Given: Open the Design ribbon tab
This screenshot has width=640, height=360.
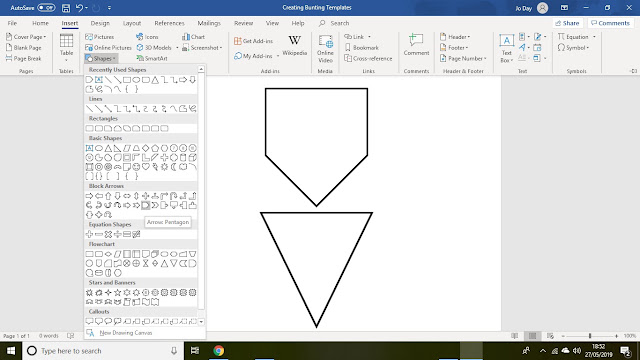Looking at the screenshot, I should (x=100, y=23).
